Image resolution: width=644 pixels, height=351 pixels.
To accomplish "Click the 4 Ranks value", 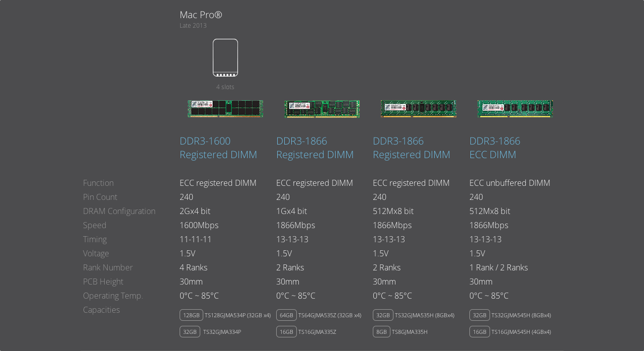I will tap(194, 267).
